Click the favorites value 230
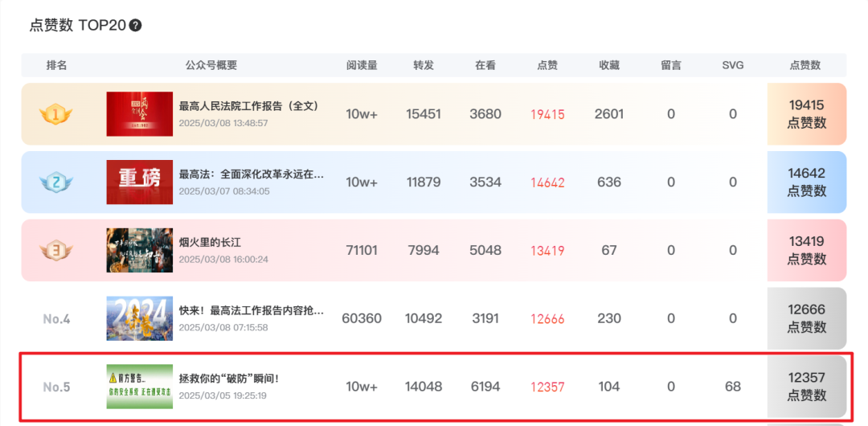 [609, 318]
